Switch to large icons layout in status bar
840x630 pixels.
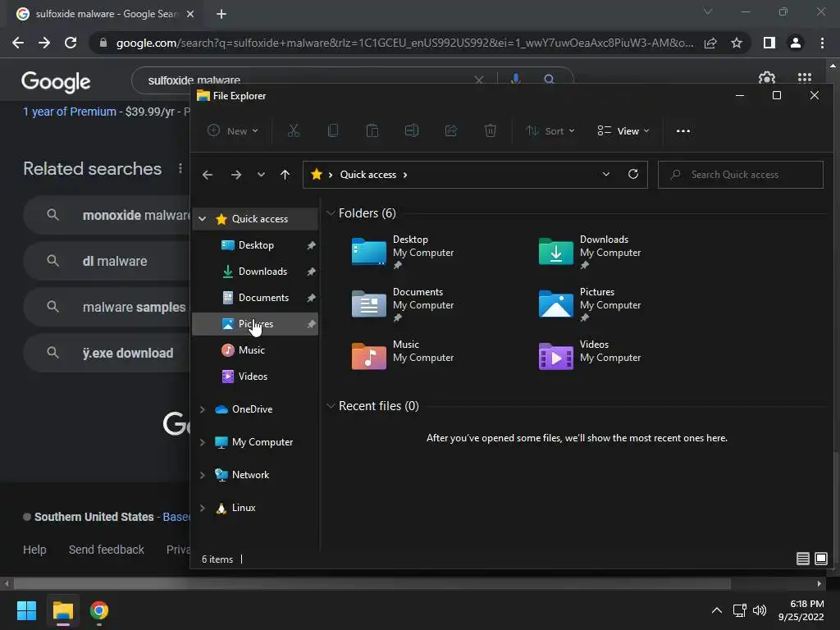[x=820, y=559]
